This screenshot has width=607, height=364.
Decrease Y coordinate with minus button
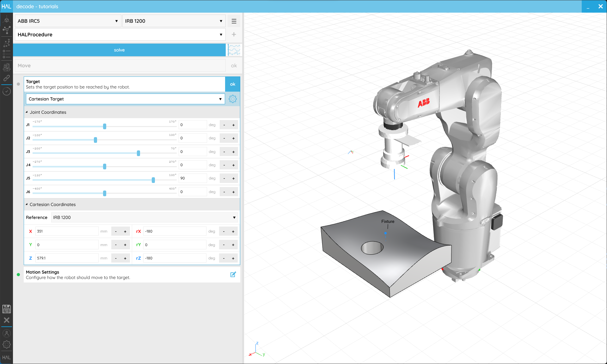116,245
